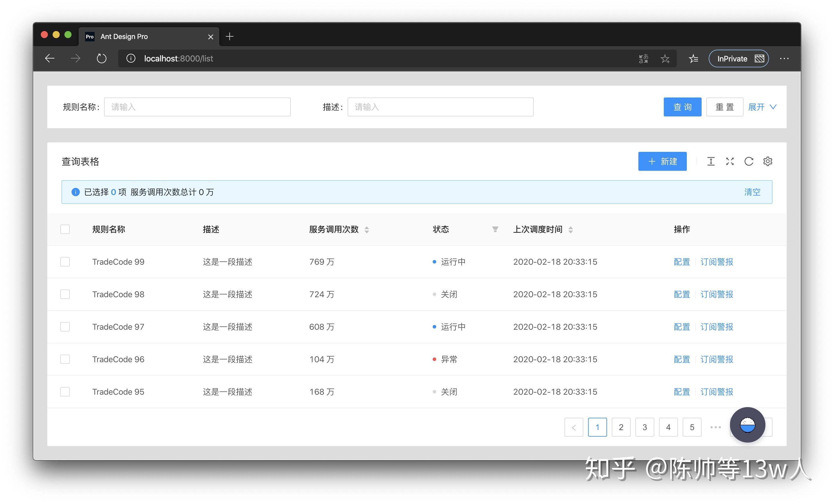Go to page 3 of table
The height and width of the screenshot is (504, 834).
(645, 427)
